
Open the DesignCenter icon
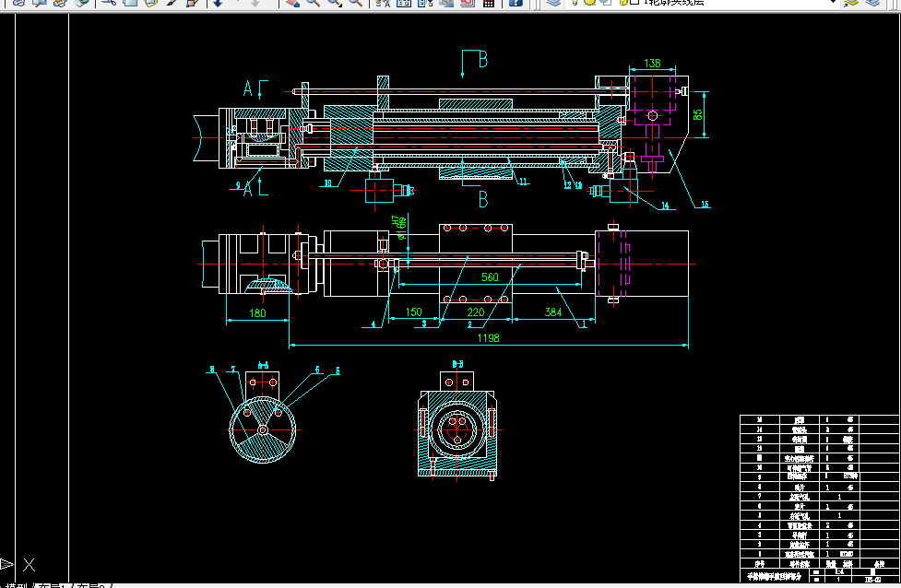tap(404, 2)
